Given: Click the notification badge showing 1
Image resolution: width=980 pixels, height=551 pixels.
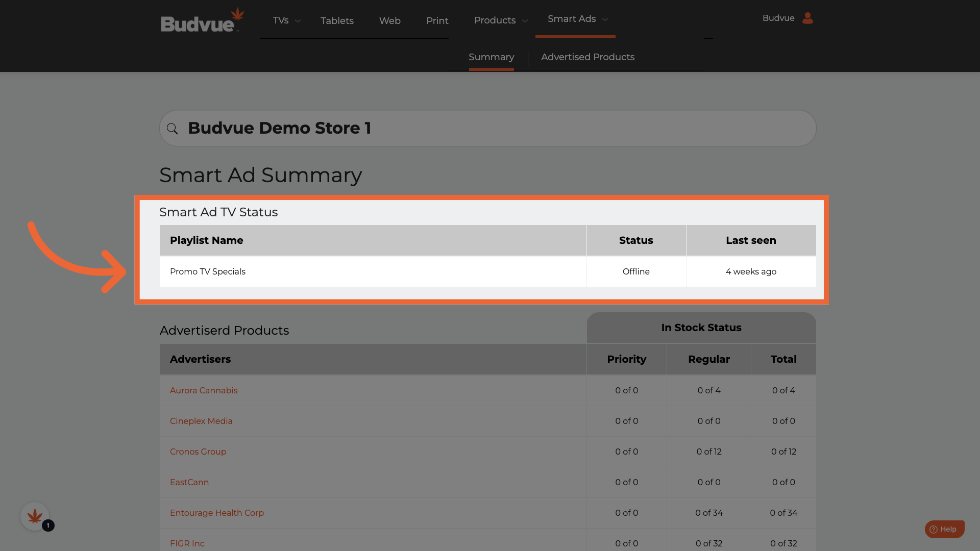Looking at the screenshot, I should coord(48,525).
